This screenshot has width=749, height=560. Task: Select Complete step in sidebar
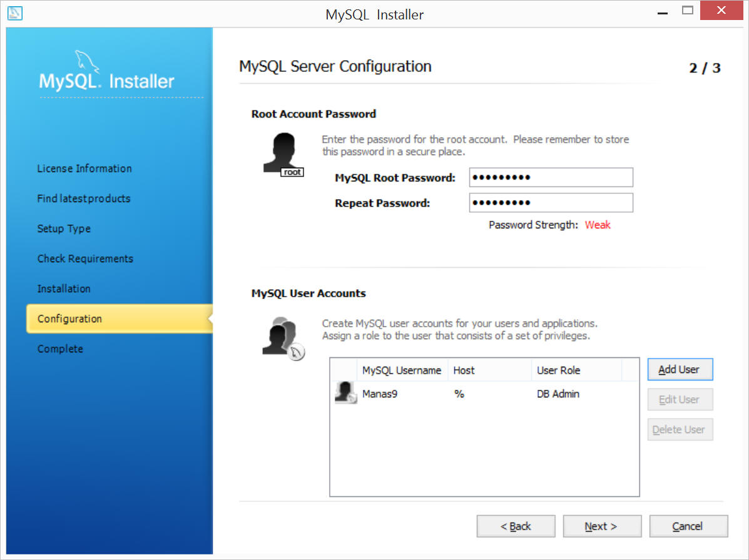[60, 349]
